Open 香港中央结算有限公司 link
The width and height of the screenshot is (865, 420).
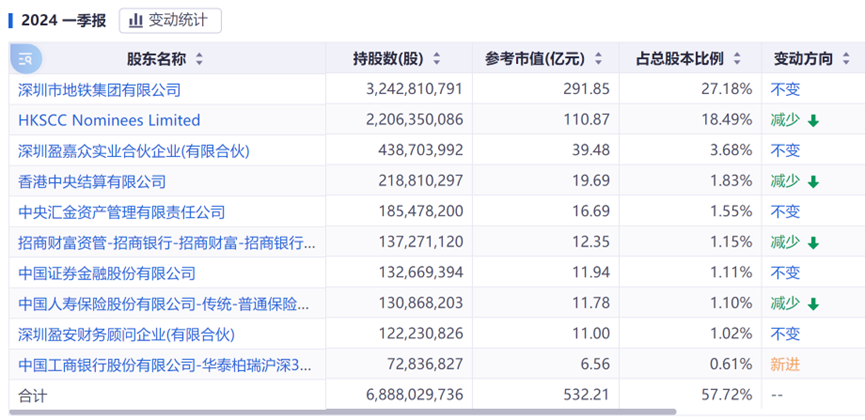coord(92,181)
